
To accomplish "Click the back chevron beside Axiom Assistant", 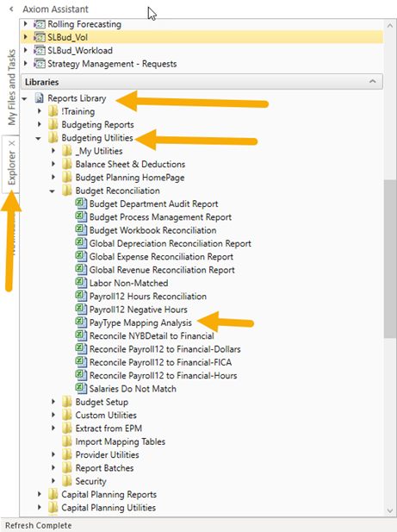I will pos(11,9).
